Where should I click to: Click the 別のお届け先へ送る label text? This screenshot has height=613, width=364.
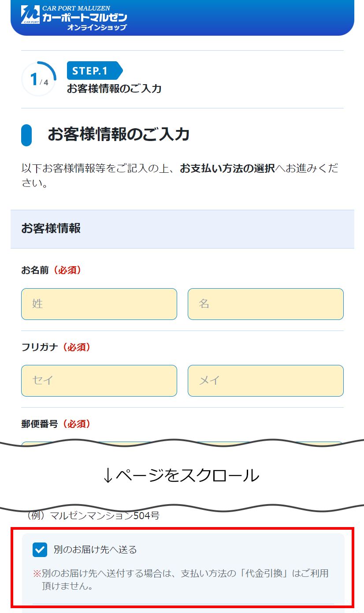point(95,550)
